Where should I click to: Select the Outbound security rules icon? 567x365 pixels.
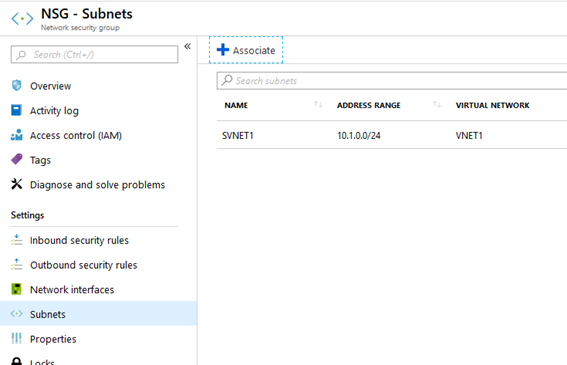click(17, 264)
